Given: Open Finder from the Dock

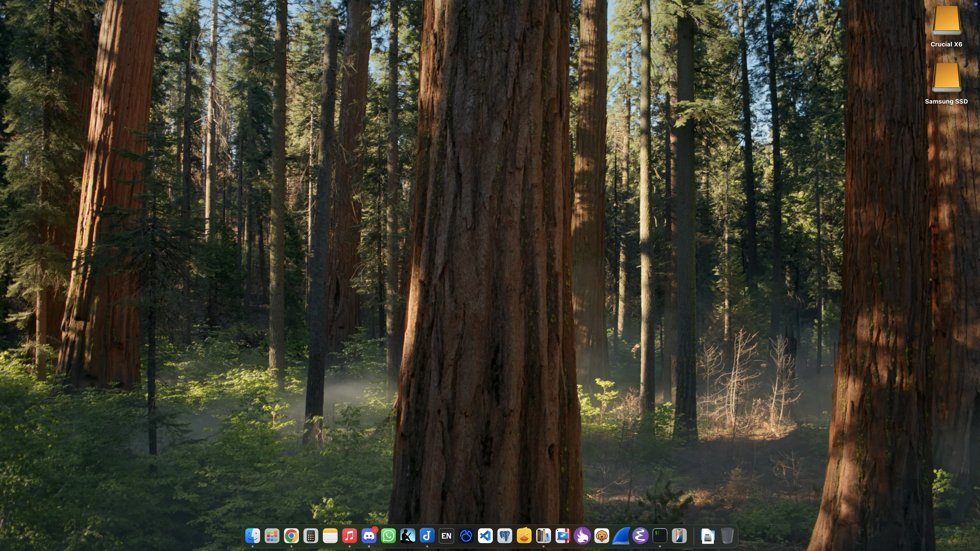Looking at the screenshot, I should coord(253,536).
